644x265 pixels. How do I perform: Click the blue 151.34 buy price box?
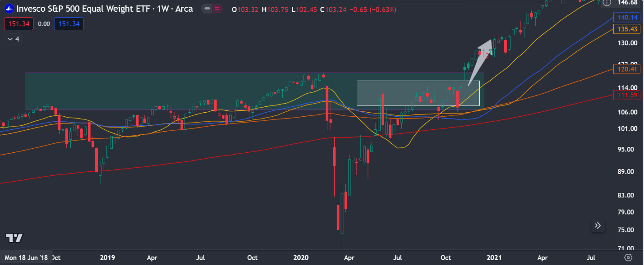tap(69, 24)
